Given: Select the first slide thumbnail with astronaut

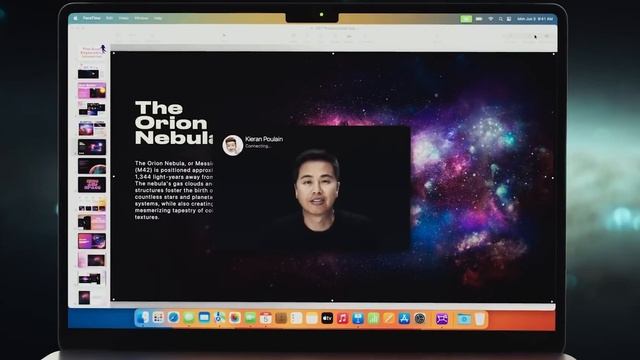Looking at the screenshot, I should [x=92, y=52].
